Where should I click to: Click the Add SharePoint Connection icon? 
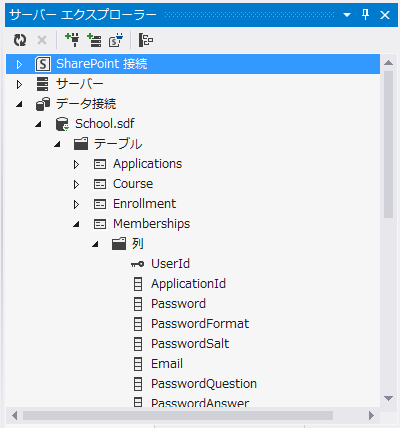pyautogui.click(x=116, y=40)
